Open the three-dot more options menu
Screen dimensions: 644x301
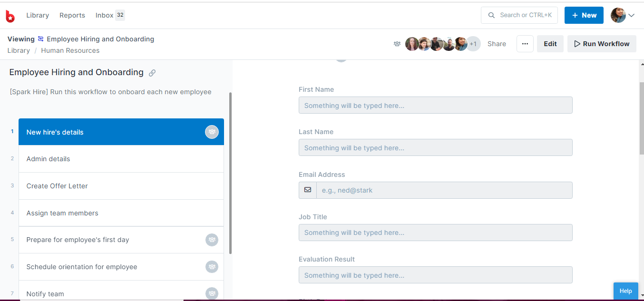tap(525, 43)
